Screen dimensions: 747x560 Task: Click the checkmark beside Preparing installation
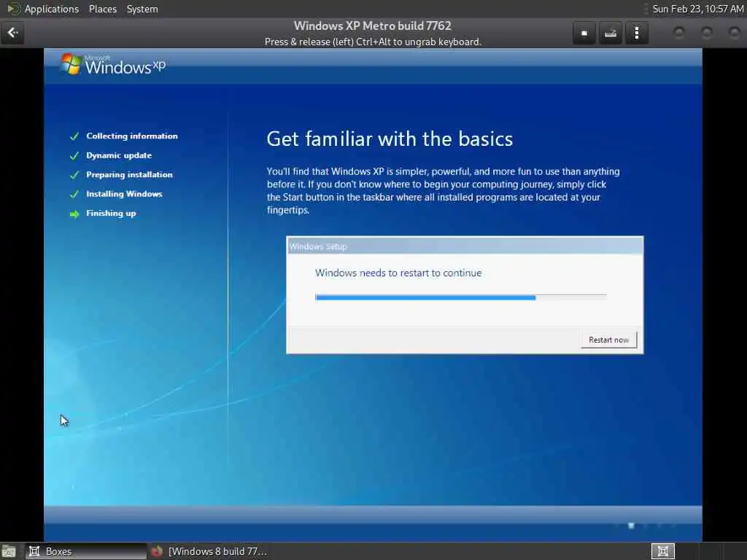pyautogui.click(x=74, y=175)
